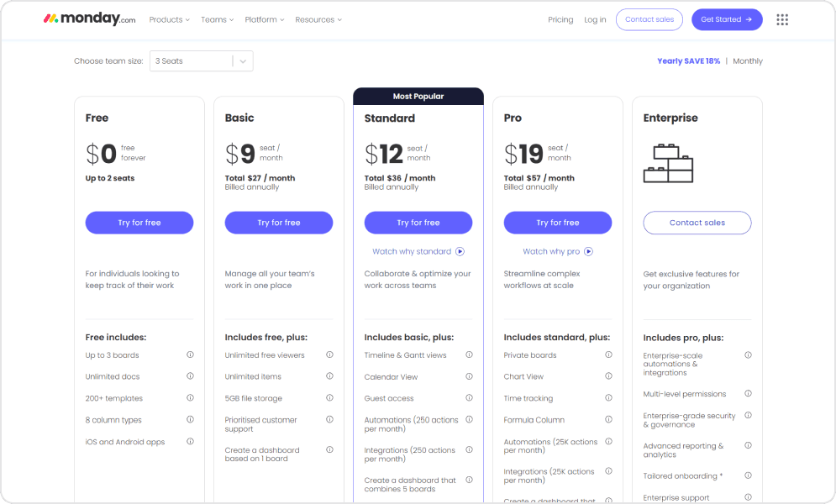Show info for Unlimited items
Screen dimensions: 836x504
coord(329,376)
